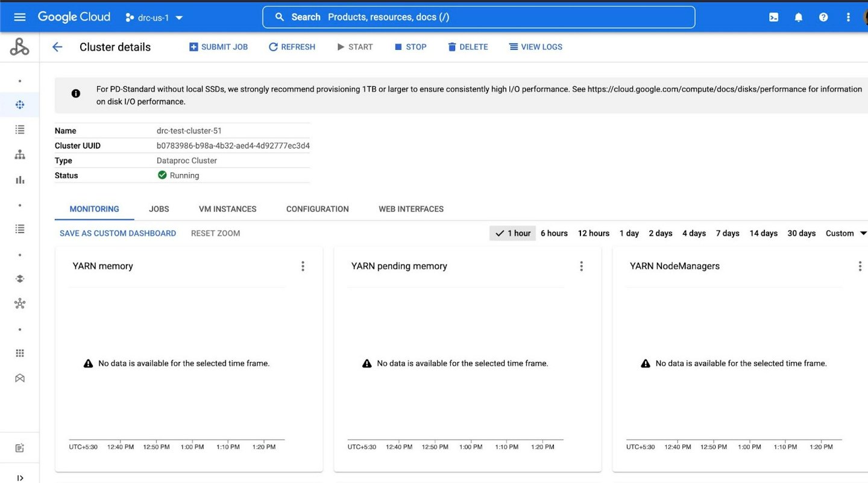Screen dimensions: 868x483
Task: Click the Dataproc product logo icon
Action: 19,47
